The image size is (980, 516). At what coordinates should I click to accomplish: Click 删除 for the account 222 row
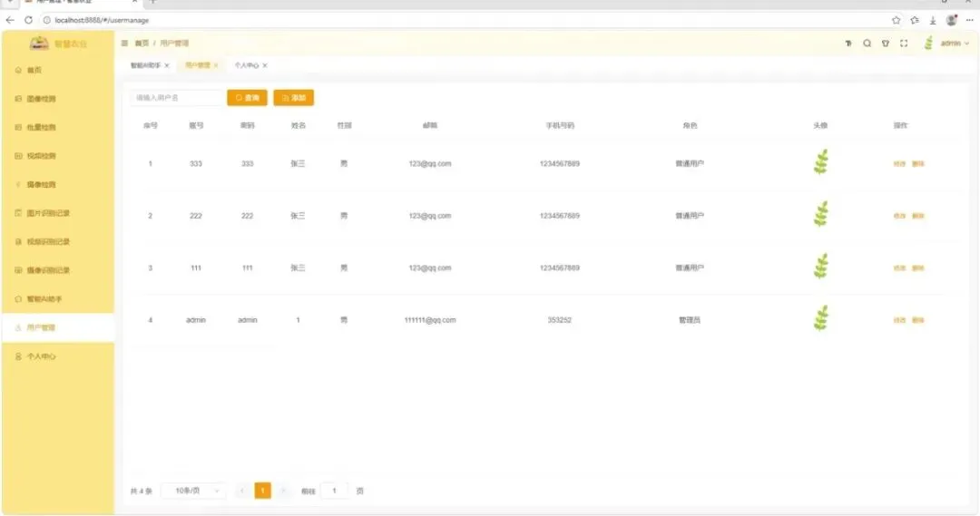point(918,216)
